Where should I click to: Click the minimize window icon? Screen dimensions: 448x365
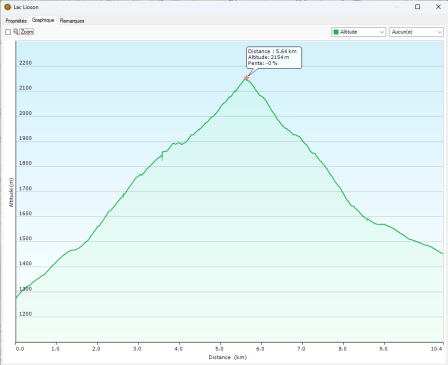397,7
